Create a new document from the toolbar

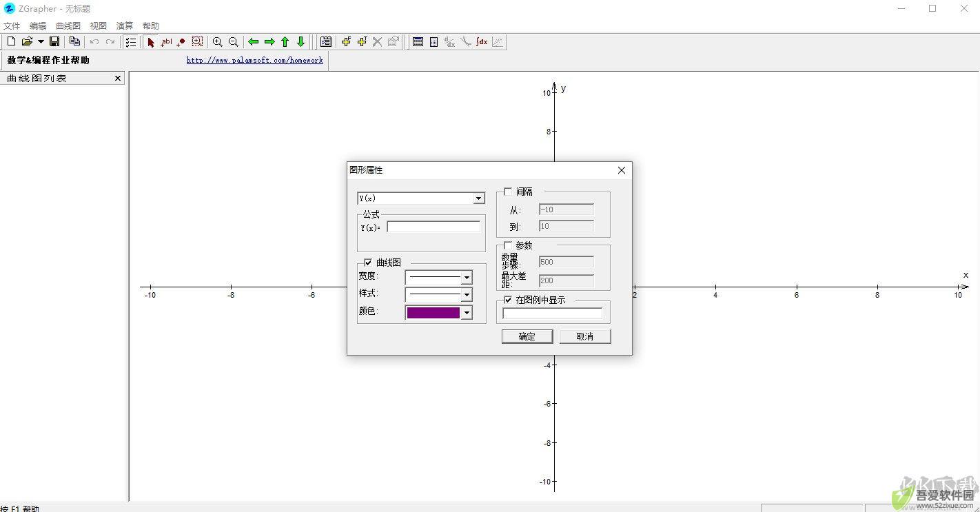click(11, 42)
